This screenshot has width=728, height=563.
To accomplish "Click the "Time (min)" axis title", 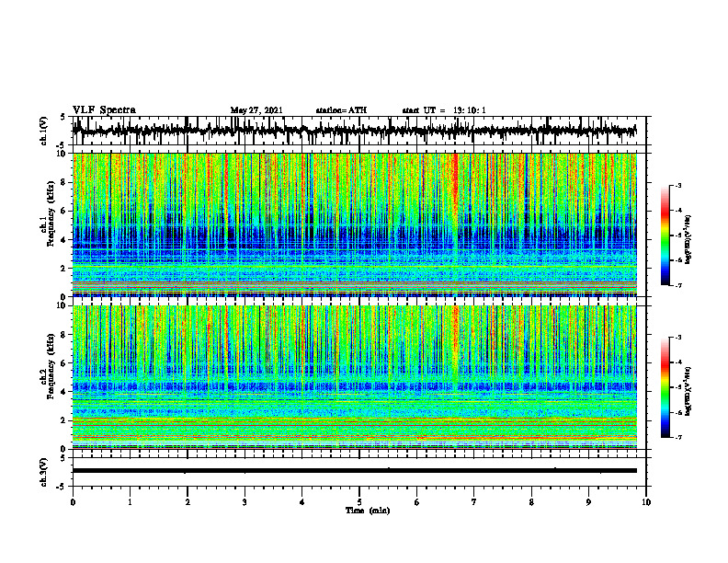I will pos(368,511).
